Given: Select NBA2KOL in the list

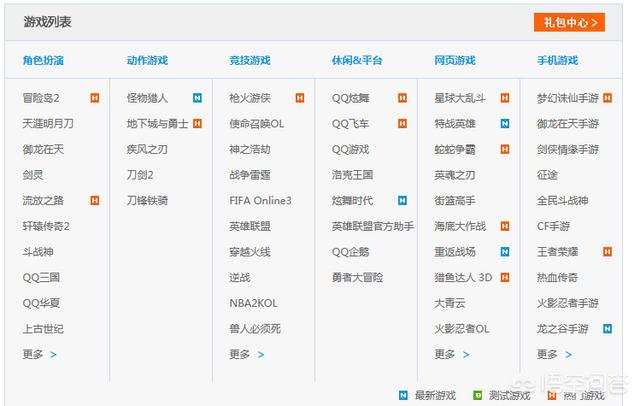Looking at the screenshot, I should coord(253,303).
